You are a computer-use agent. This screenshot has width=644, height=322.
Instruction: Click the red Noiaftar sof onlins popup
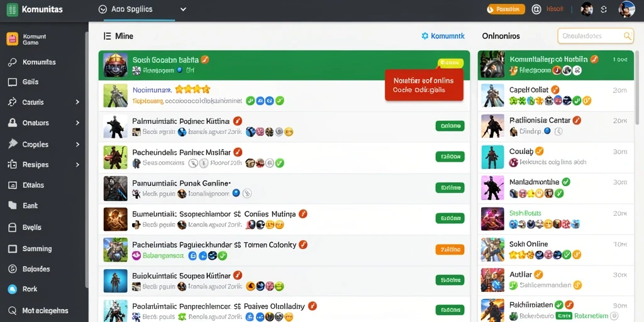(425, 85)
